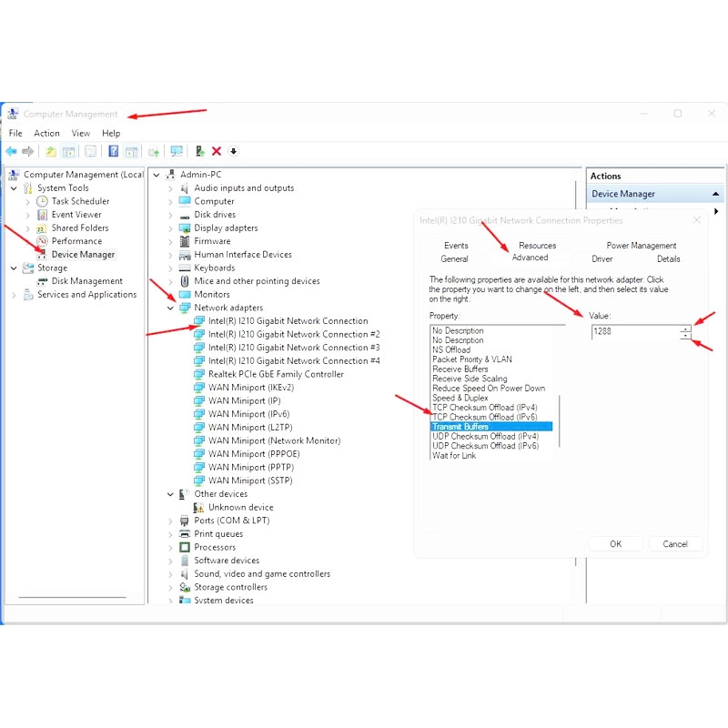Screen dimensions: 728x728
Task: Click the Value field showing 1288
Action: pos(635,331)
